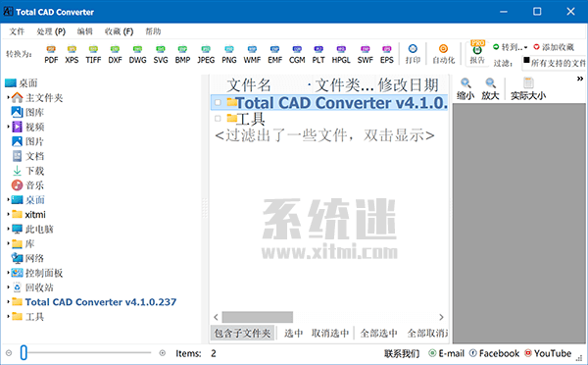Convert to WMF format
Screen dimensions: 588x365
[252, 54]
